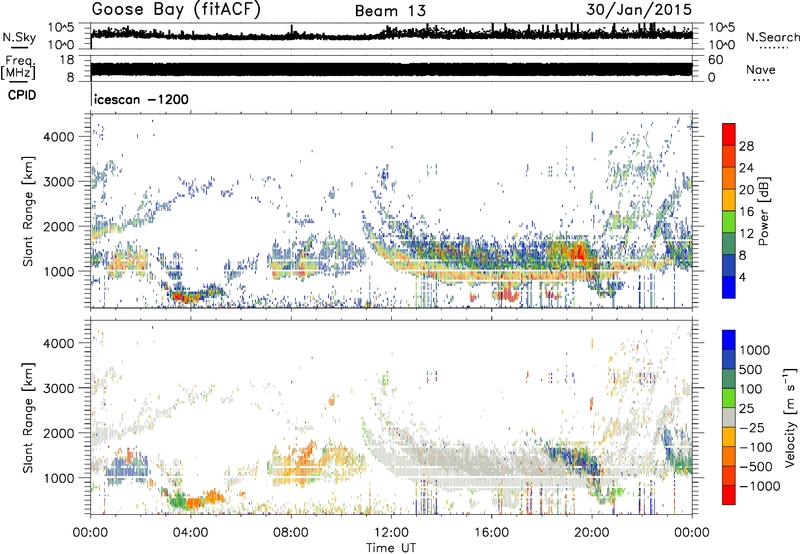Click the "N.Search" legend label

pyautogui.click(x=772, y=37)
